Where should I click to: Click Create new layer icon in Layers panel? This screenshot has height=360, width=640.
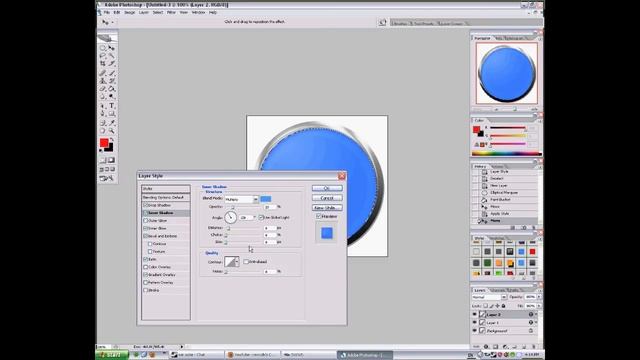coord(524,347)
